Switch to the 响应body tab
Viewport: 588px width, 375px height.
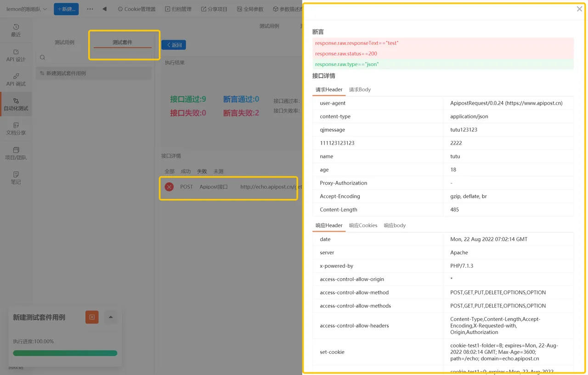395,225
